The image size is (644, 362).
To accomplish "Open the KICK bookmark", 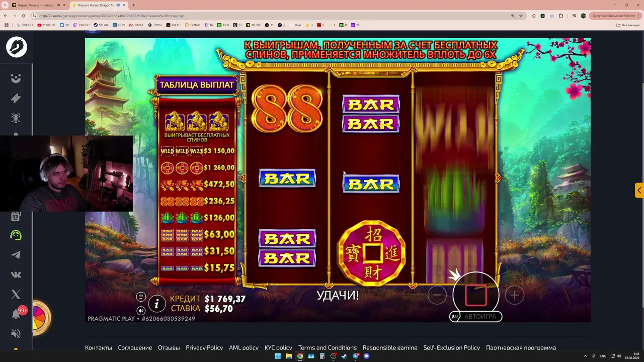I will tap(223, 25).
